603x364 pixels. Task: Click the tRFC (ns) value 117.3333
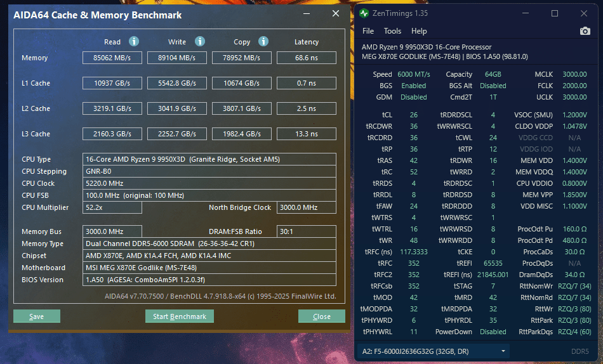tap(414, 252)
